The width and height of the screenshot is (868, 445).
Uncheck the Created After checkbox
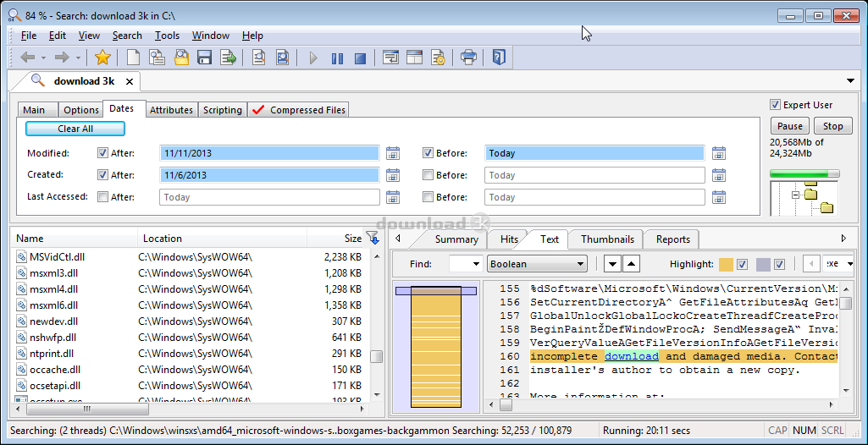pos(102,174)
